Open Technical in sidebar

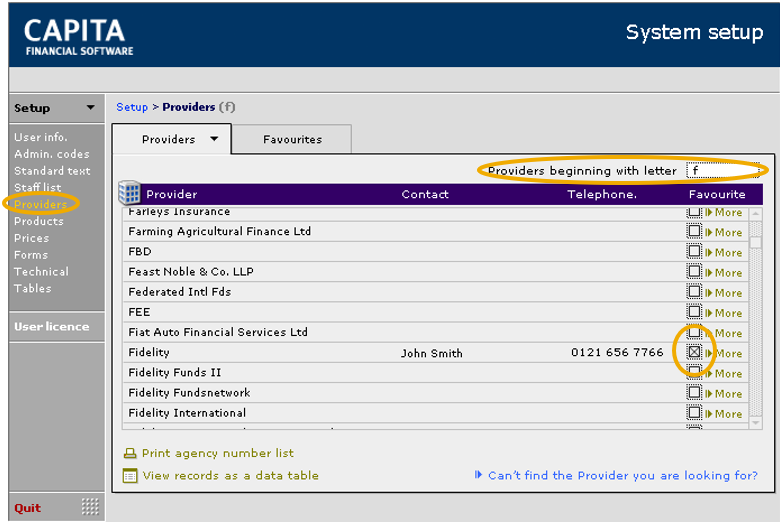point(41,272)
